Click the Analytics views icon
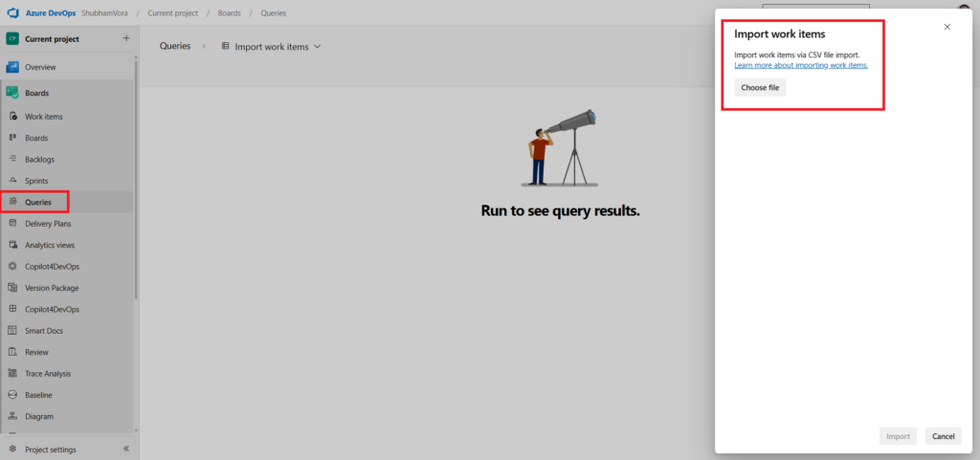 click(x=12, y=245)
